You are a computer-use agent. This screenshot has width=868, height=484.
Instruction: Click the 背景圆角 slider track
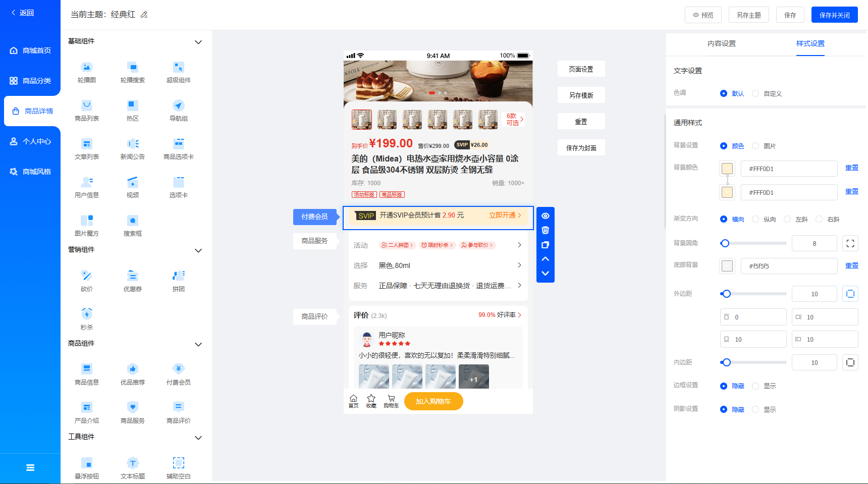click(x=753, y=243)
